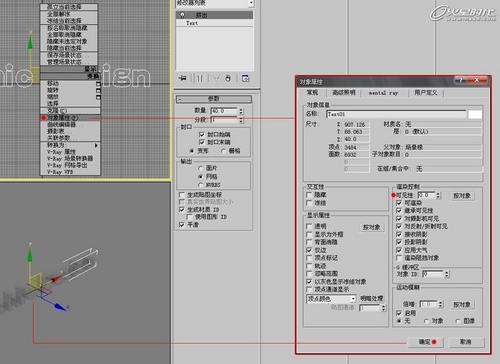Click 按对象 button beside 可见性
This screenshot has width=500, height=364.
point(462,196)
